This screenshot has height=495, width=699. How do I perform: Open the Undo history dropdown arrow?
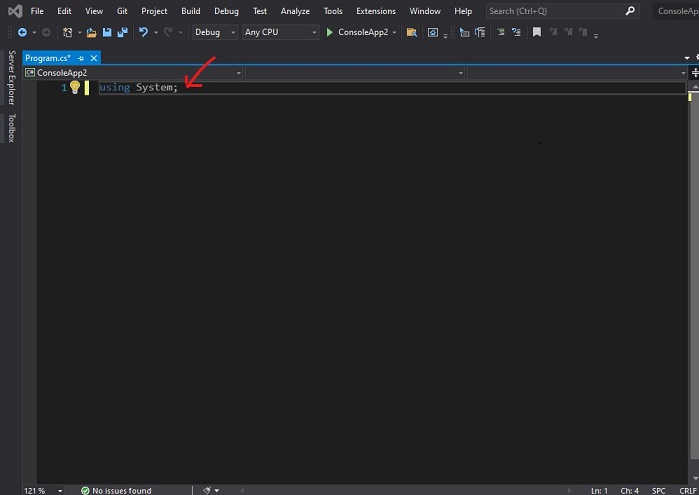(156, 33)
